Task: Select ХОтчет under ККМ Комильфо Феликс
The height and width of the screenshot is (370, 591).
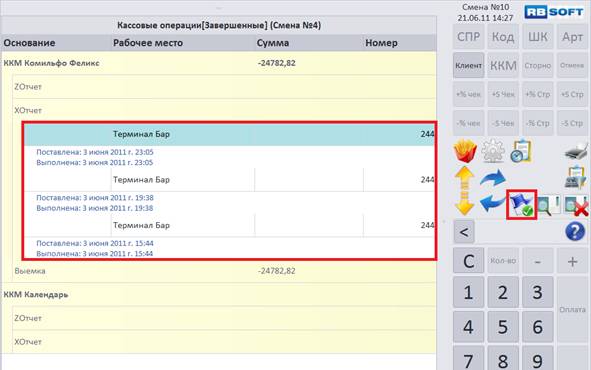Action: tap(225, 110)
